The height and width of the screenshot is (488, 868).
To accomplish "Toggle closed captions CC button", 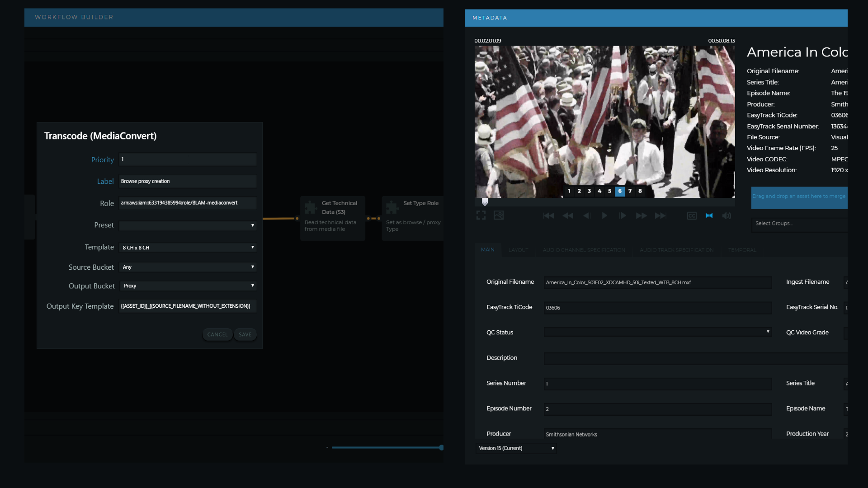I will (692, 216).
